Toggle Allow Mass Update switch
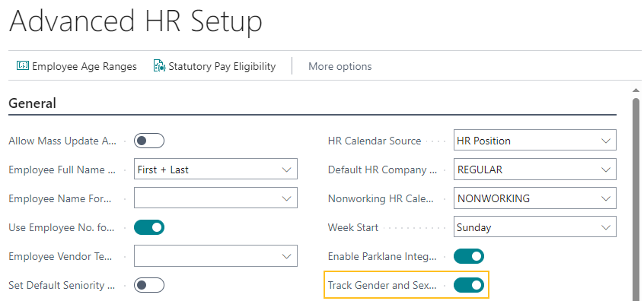Viewport: 644px width, 301px height. (x=149, y=141)
